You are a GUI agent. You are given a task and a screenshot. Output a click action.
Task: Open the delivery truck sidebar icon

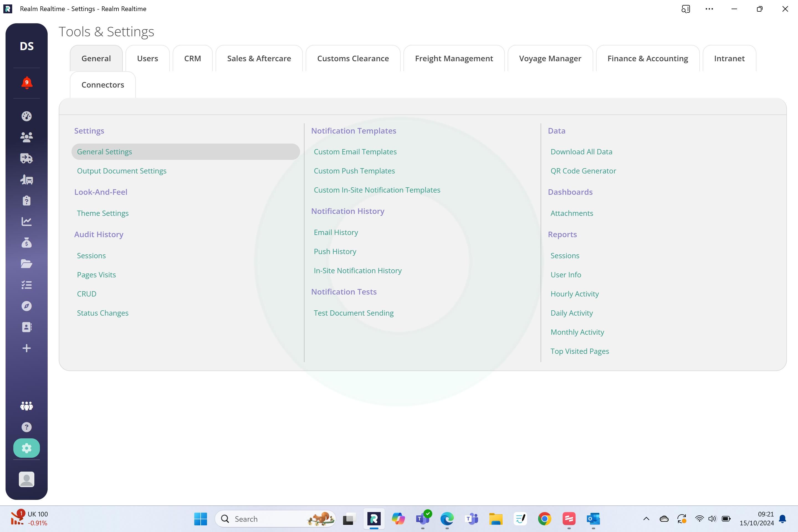(27, 158)
